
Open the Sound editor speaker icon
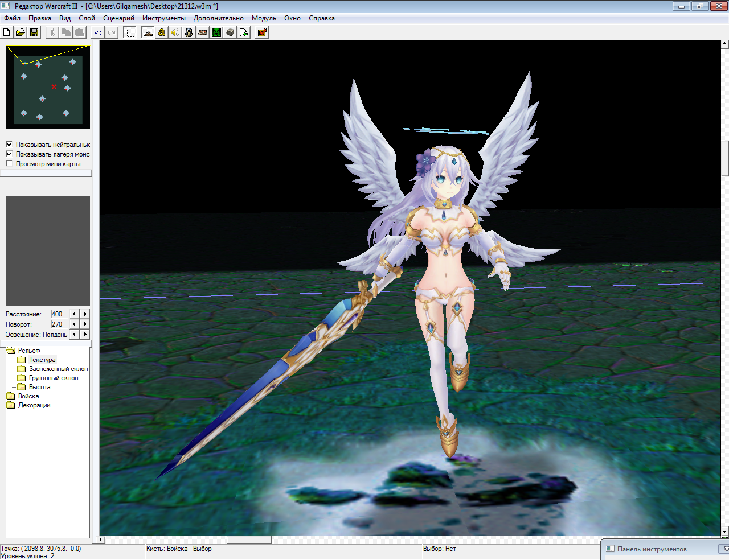click(175, 32)
